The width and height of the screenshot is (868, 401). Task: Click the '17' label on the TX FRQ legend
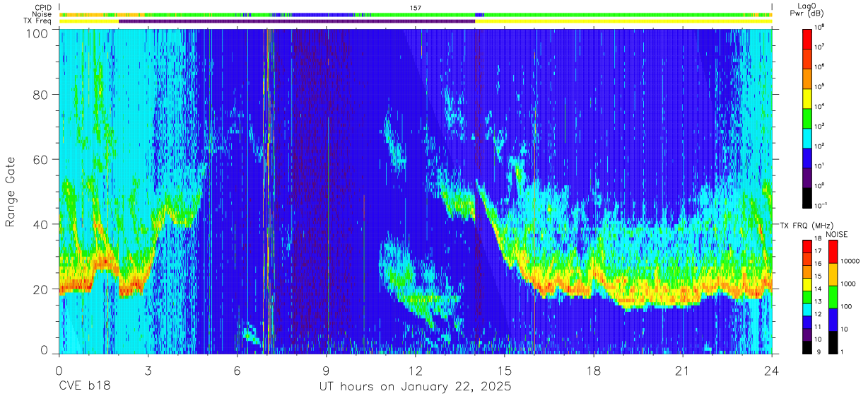point(818,252)
